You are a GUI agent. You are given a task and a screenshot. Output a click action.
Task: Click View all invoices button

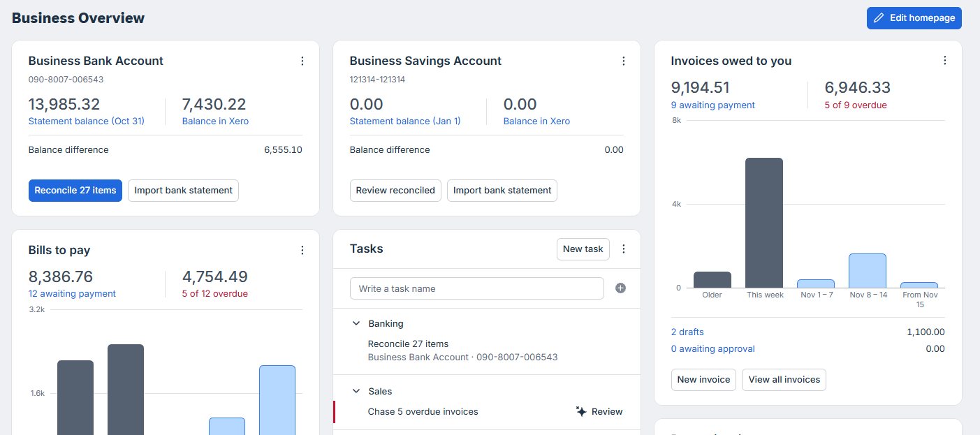(784, 380)
